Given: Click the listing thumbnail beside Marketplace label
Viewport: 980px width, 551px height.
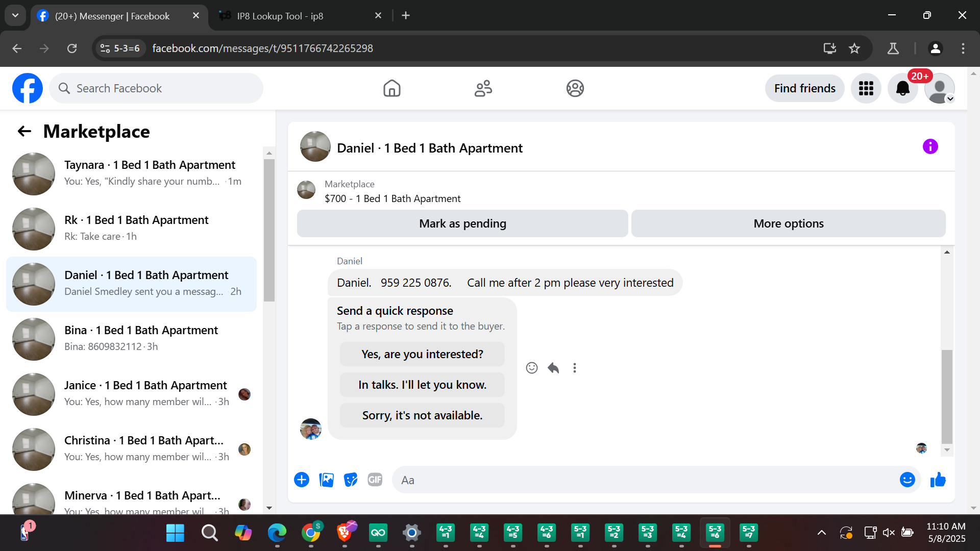Looking at the screenshot, I should (x=306, y=190).
